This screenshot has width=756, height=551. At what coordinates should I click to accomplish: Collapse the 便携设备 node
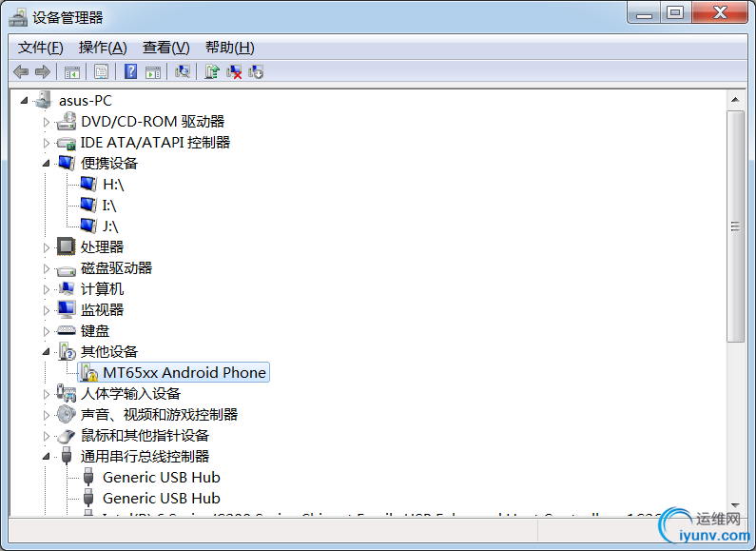coord(47,164)
